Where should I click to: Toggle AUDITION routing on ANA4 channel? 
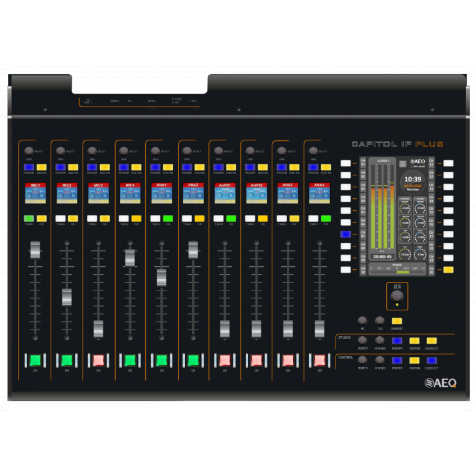click(326, 168)
